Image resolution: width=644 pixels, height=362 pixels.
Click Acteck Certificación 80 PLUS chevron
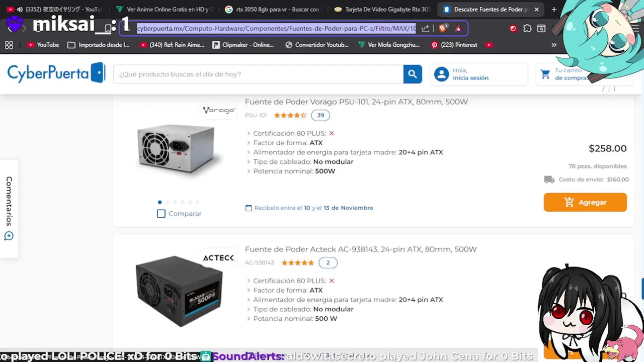point(249,281)
